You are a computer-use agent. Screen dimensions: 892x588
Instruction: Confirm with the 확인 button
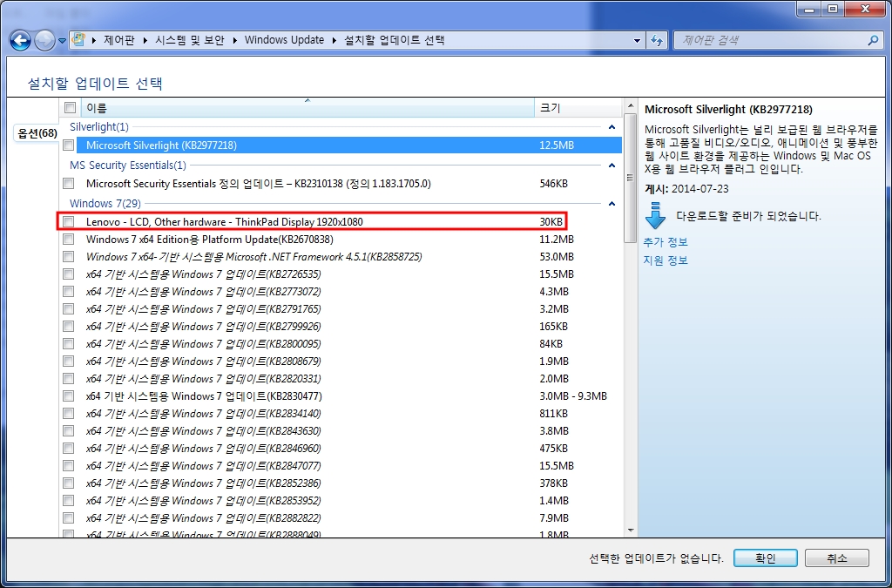click(765, 558)
